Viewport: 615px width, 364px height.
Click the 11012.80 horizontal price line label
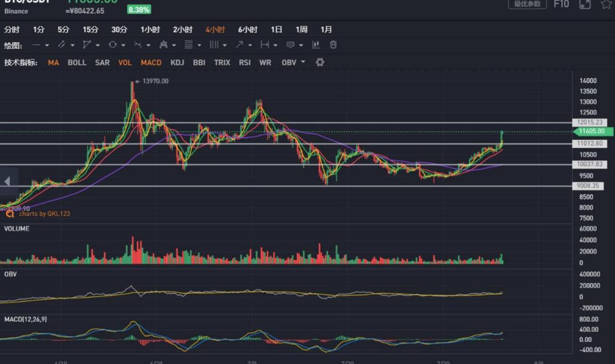589,143
